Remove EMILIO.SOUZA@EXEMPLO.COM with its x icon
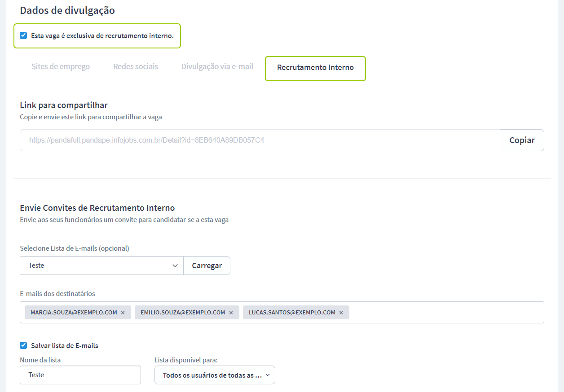 [x=231, y=313]
